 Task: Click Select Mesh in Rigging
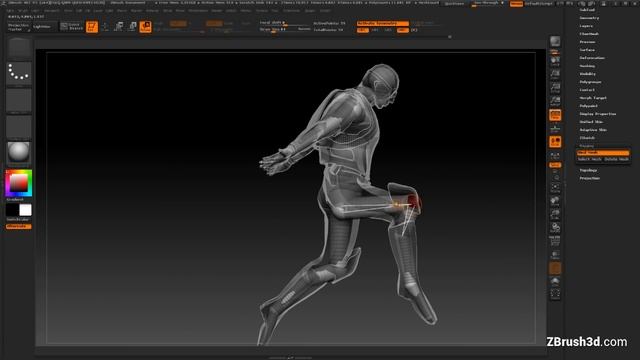coord(590,159)
